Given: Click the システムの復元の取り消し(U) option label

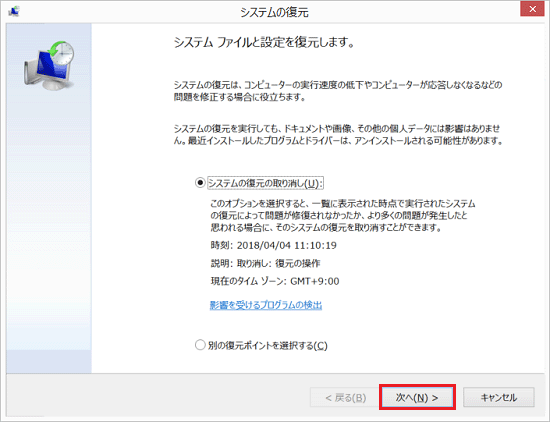Looking at the screenshot, I should (x=265, y=183).
